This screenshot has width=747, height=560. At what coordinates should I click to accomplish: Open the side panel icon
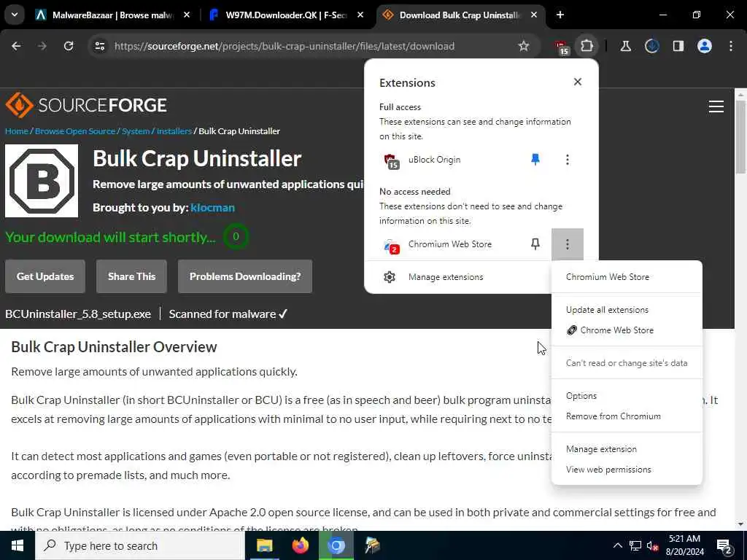click(x=678, y=46)
